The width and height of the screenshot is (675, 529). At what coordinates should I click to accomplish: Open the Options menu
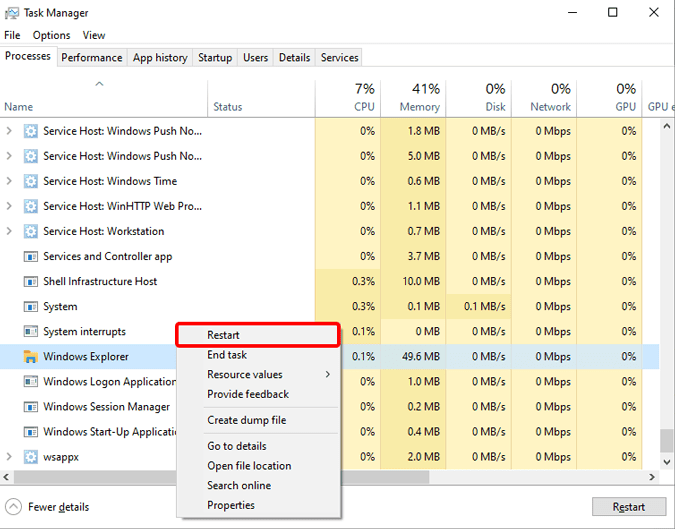point(51,35)
